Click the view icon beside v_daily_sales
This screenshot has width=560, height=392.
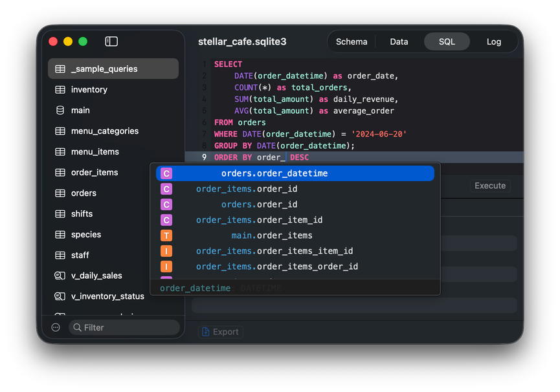point(60,276)
